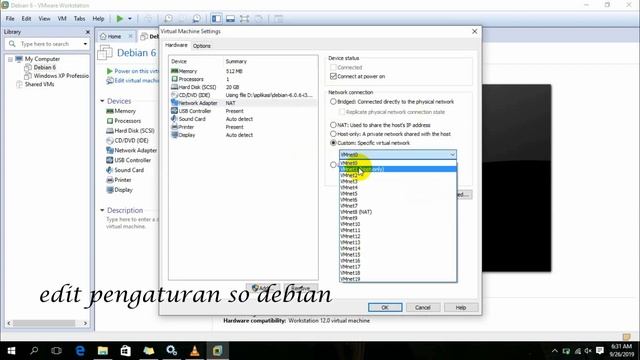The width and height of the screenshot is (640, 360).
Task: Select Printer in hardware list
Action: [x=243, y=127]
